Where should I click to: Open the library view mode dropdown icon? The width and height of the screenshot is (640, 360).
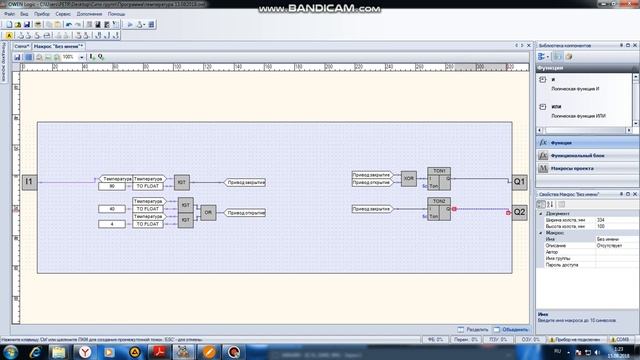point(543,57)
